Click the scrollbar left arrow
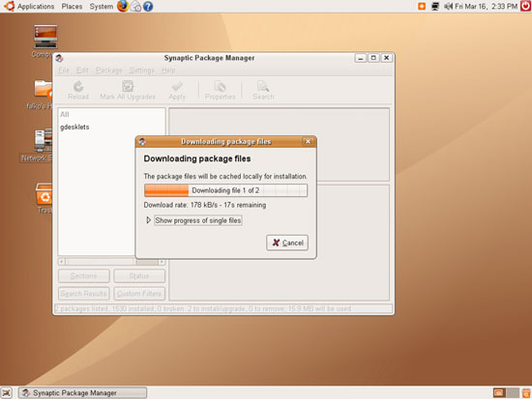 coord(61,262)
